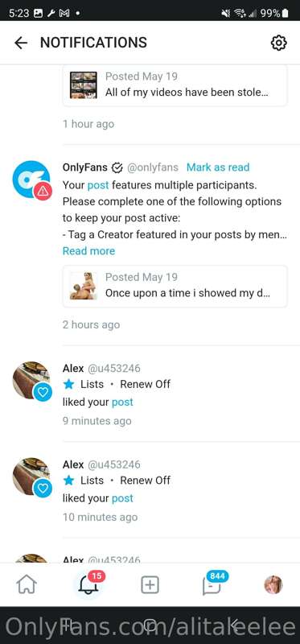Open the bell notifications tab

point(88,584)
